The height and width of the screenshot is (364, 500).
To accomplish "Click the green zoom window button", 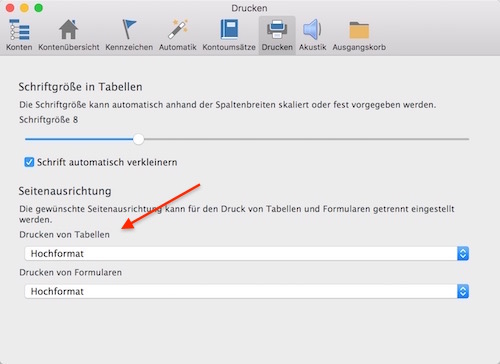I will tap(39, 8).
